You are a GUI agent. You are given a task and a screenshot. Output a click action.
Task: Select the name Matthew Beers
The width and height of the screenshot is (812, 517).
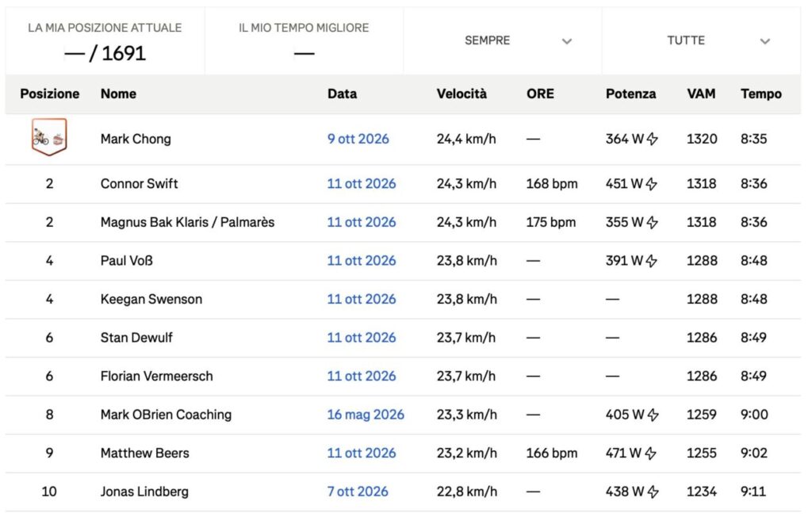coord(144,454)
